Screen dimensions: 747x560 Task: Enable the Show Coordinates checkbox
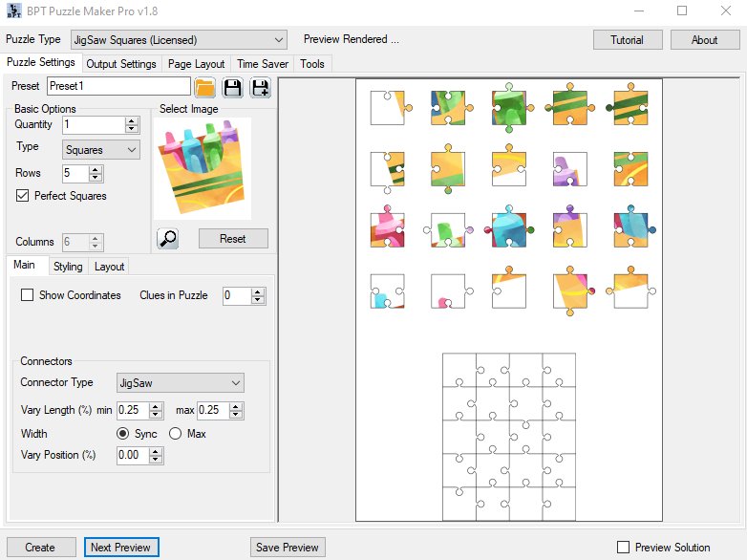pos(28,295)
